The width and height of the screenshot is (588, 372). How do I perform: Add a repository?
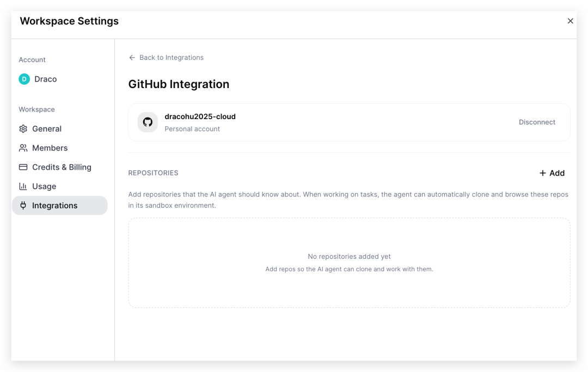click(x=552, y=173)
